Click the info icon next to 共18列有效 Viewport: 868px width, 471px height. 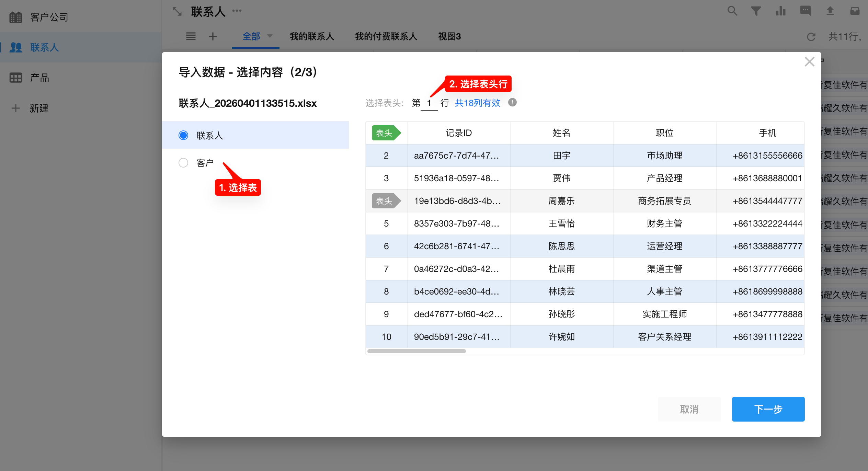512,102
